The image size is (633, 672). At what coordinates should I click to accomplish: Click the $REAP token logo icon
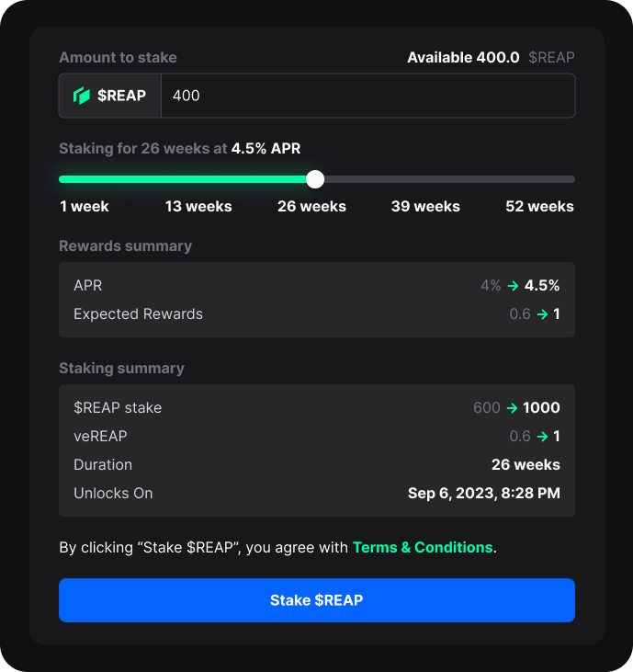[x=82, y=96]
